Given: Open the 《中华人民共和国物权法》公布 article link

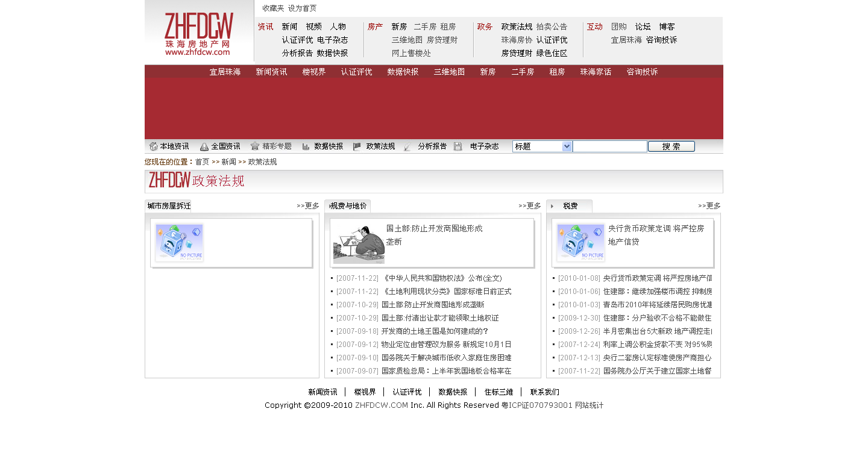Looking at the screenshot, I should pyautogui.click(x=441, y=278).
